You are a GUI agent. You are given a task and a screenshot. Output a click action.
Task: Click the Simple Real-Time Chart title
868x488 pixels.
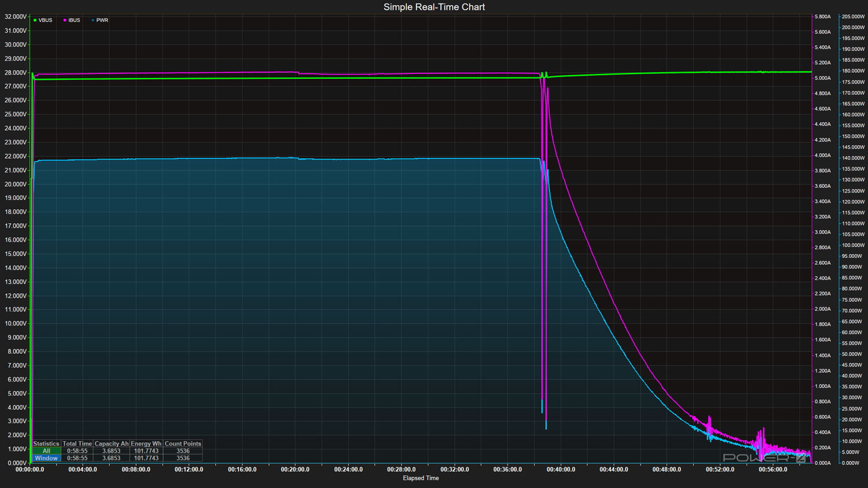pyautogui.click(x=434, y=7)
